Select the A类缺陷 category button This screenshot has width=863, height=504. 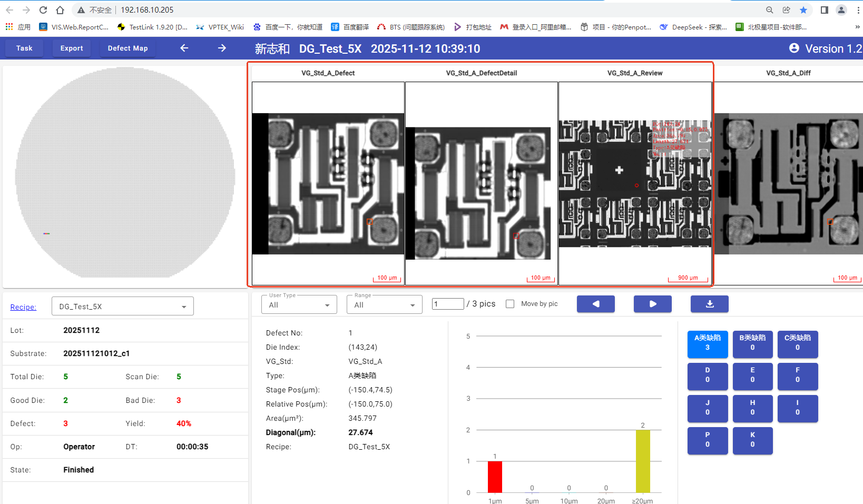tap(707, 343)
